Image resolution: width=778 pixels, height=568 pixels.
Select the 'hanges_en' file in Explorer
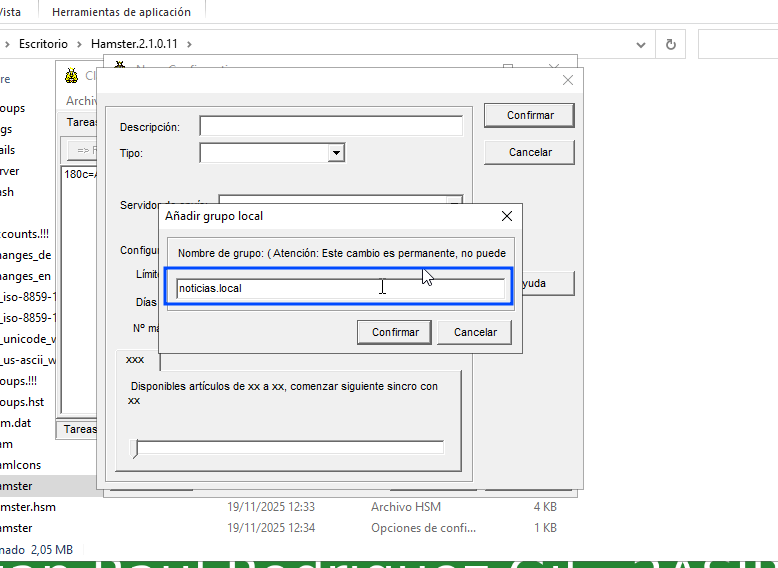point(25,276)
